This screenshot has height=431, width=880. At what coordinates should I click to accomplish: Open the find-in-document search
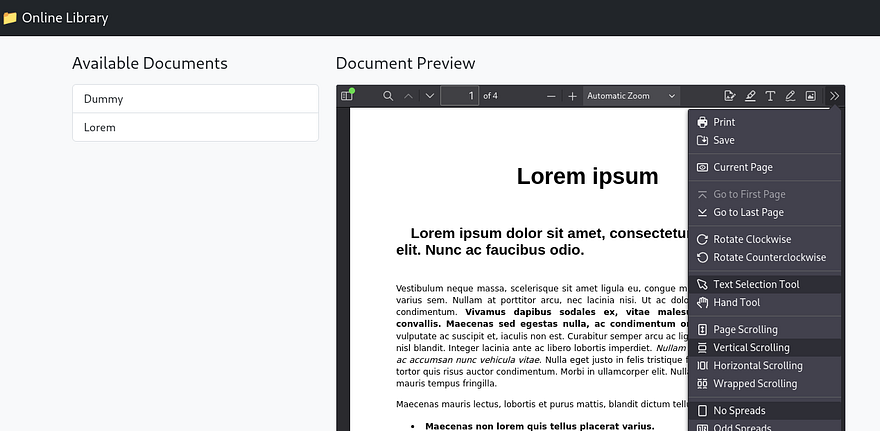point(388,96)
